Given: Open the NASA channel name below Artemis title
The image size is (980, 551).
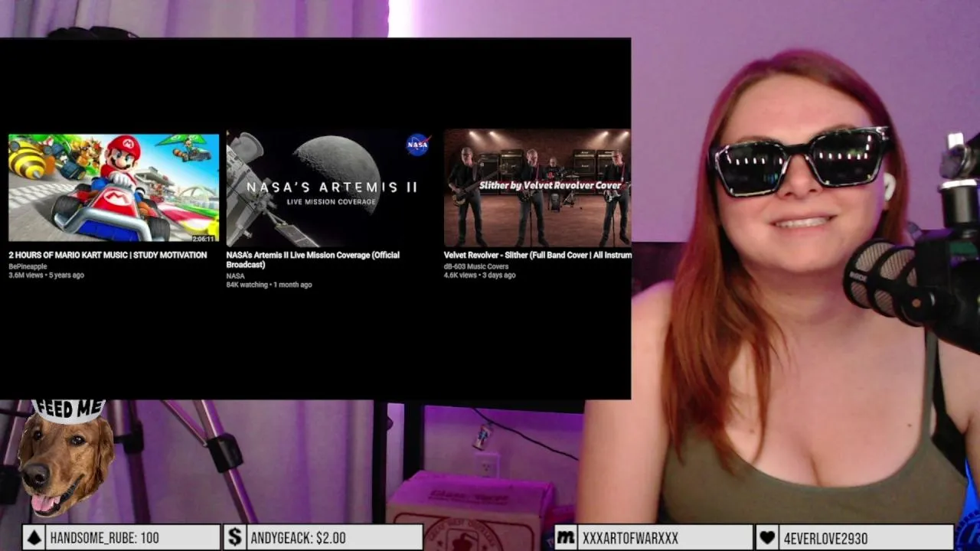Looking at the screenshot, I should pos(235,276).
